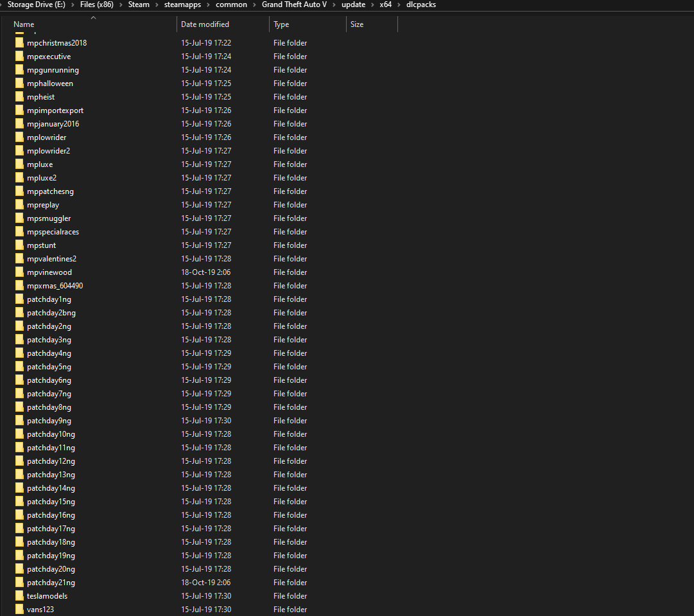
Task: Navigate to common folder breadcrumb
Action: [x=232, y=4]
